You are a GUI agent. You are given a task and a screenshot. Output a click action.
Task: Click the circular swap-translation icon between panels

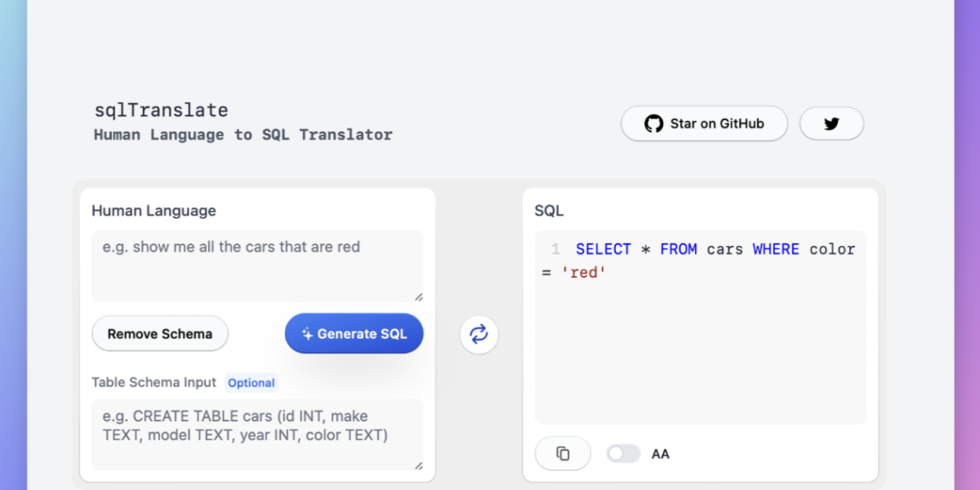(x=479, y=334)
